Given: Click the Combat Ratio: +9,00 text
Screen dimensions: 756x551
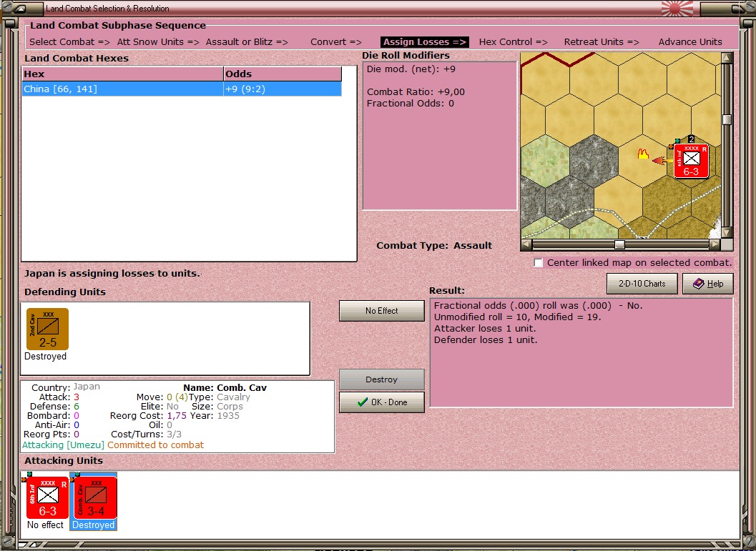Looking at the screenshot, I should (x=416, y=92).
